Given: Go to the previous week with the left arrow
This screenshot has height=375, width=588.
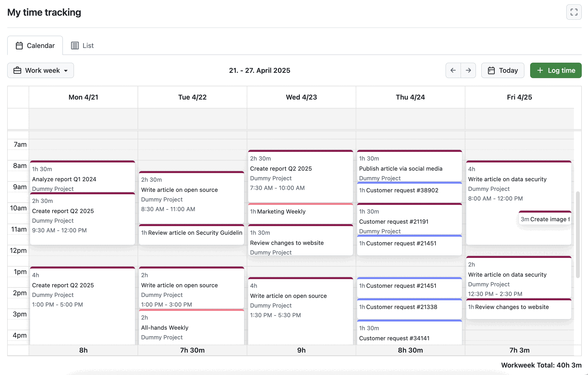Looking at the screenshot, I should click(x=453, y=70).
